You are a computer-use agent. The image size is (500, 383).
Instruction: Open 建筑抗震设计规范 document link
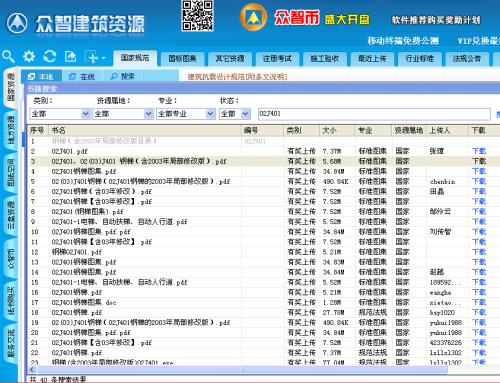(x=237, y=77)
